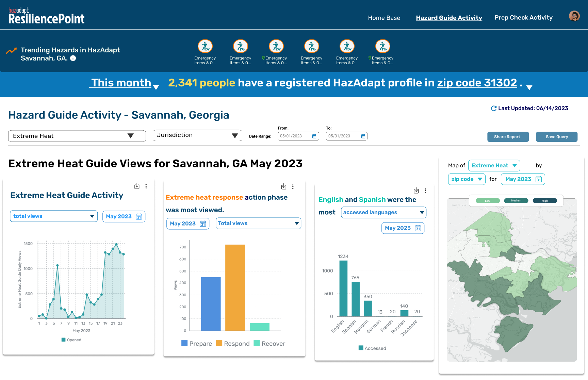The height and width of the screenshot is (380, 588).
Task: Expand the Extreme Heat hazard dropdown
Action: tap(77, 136)
